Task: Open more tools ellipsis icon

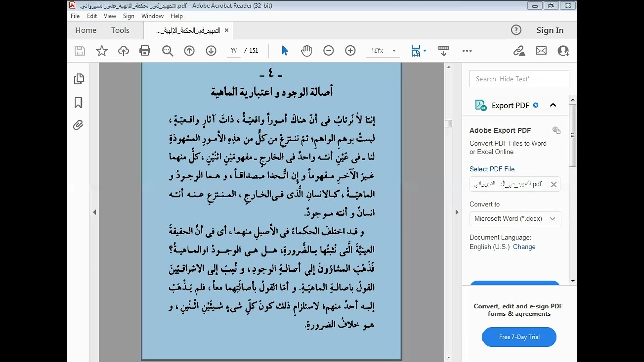Action: (x=467, y=51)
